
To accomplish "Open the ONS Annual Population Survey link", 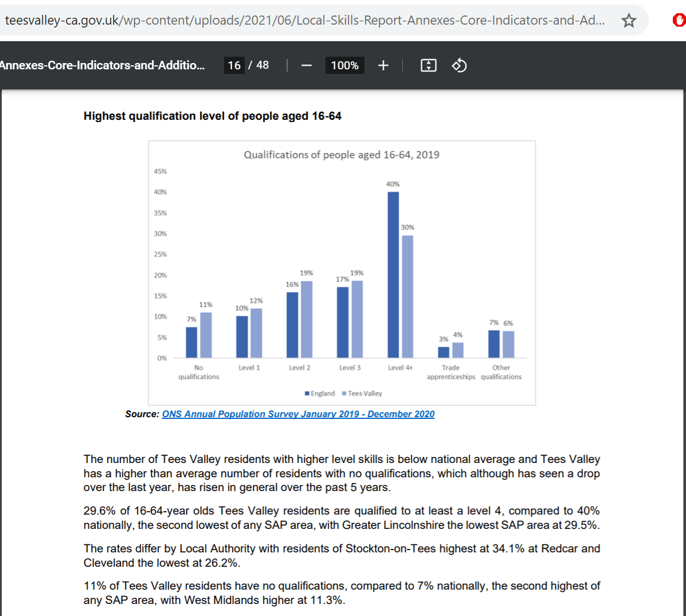I will pyautogui.click(x=298, y=414).
